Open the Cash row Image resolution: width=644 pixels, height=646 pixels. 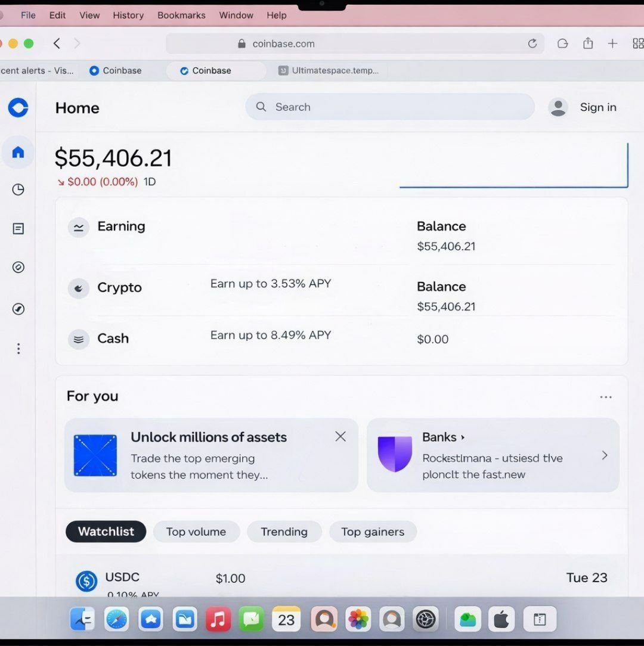pyautogui.click(x=341, y=339)
